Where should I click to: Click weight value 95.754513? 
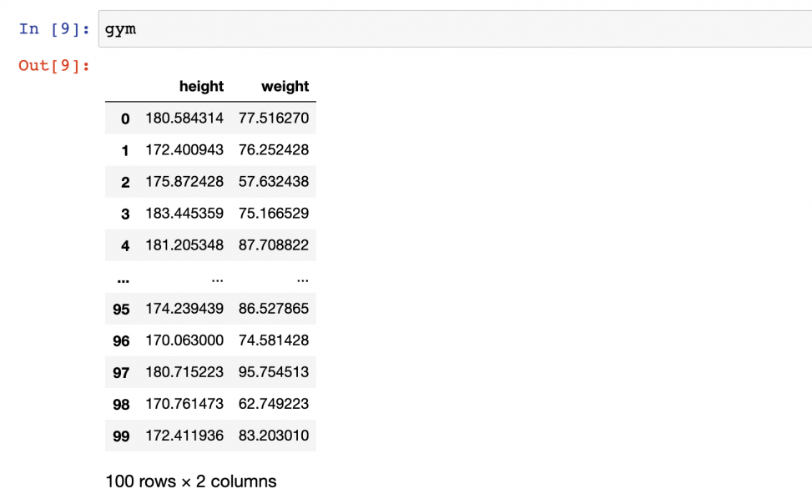click(x=274, y=371)
